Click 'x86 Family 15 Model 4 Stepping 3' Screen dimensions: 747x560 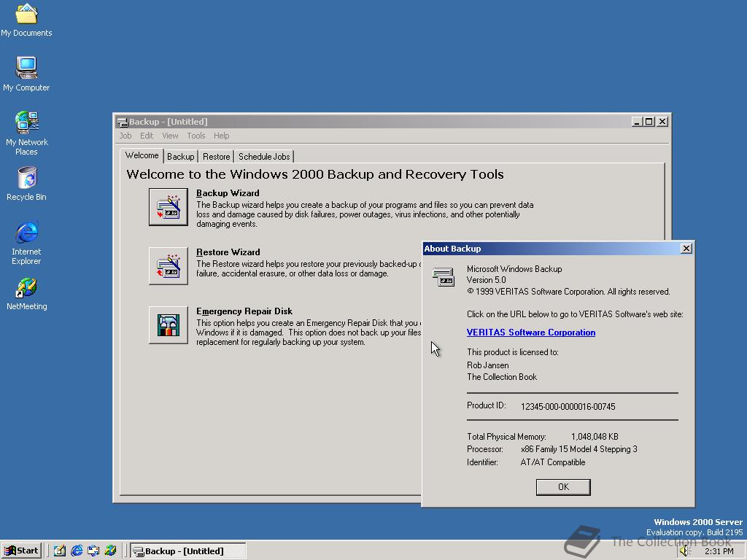point(578,449)
